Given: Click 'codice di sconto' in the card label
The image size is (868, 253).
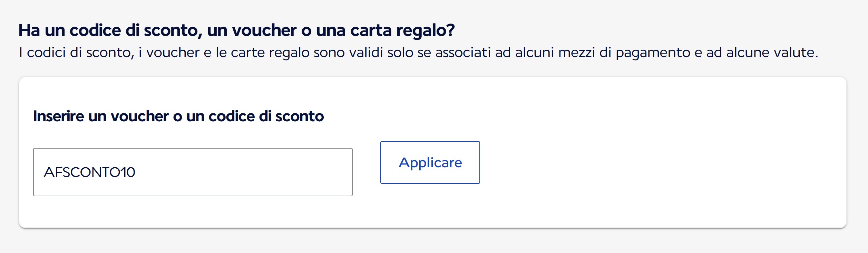Looking at the screenshot, I should click(266, 116).
